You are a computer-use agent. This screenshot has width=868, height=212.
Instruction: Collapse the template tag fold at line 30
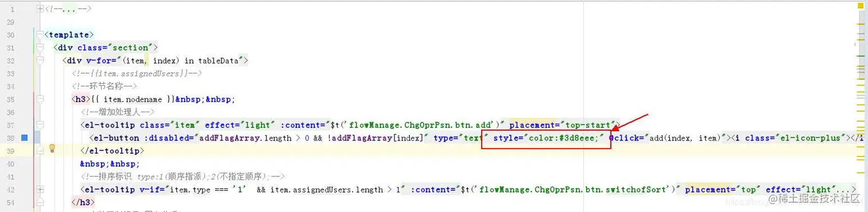(x=40, y=35)
